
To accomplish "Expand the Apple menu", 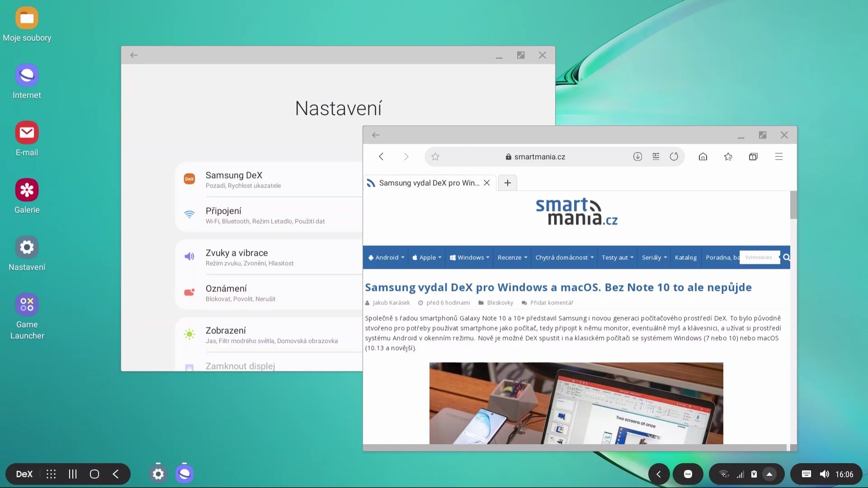I will pos(427,258).
